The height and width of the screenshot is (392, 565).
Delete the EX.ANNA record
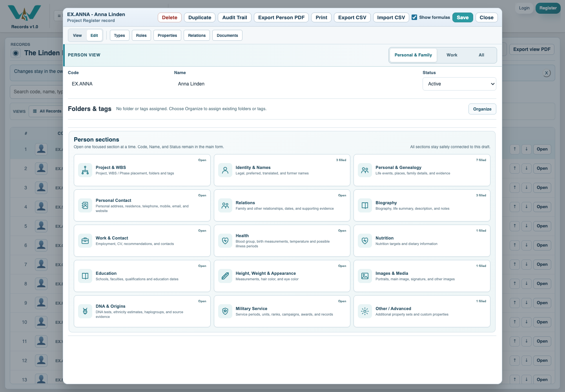169,17
